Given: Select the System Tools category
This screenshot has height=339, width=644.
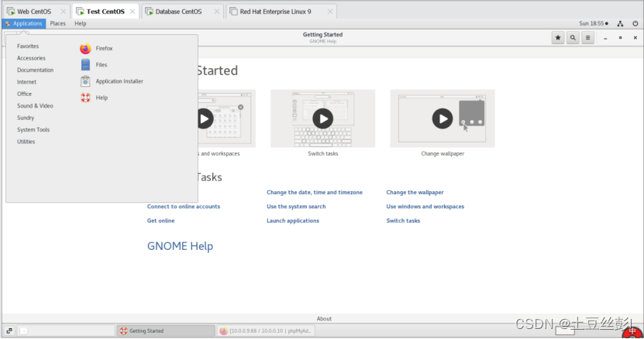Looking at the screenshot, I should point(33,130).
